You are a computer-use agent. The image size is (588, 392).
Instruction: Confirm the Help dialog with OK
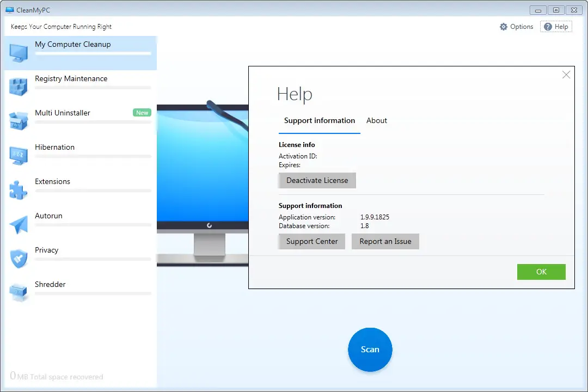(541, 272)
